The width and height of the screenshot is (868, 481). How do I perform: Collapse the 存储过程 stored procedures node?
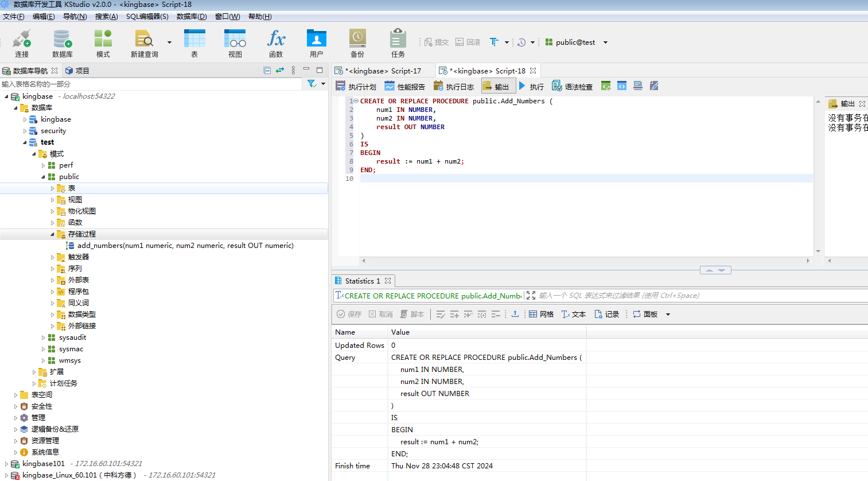coord(52,234)
